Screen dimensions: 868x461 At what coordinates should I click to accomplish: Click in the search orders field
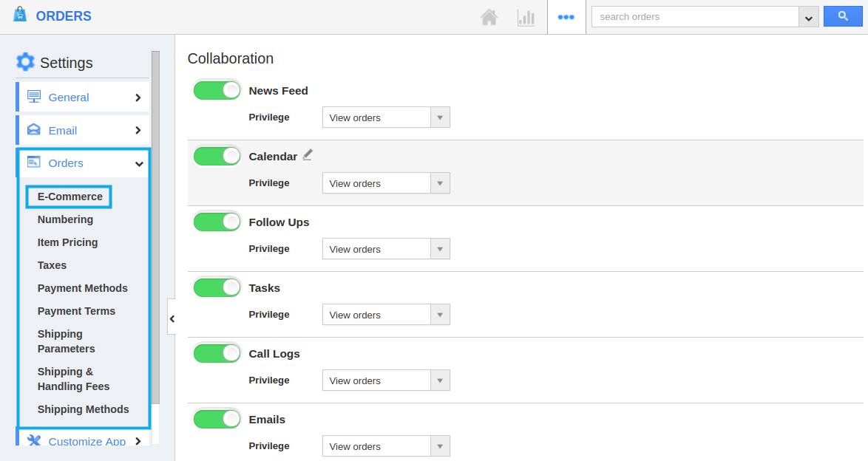(695, 16)
